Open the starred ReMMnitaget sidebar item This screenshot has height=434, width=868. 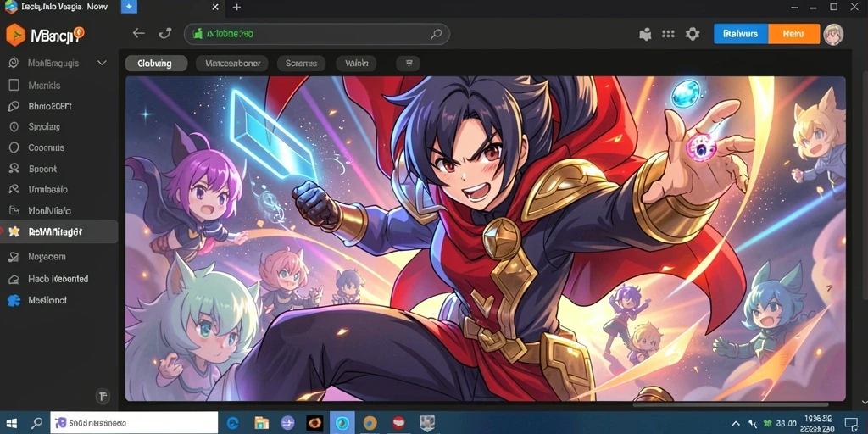[x=58, y=232]
